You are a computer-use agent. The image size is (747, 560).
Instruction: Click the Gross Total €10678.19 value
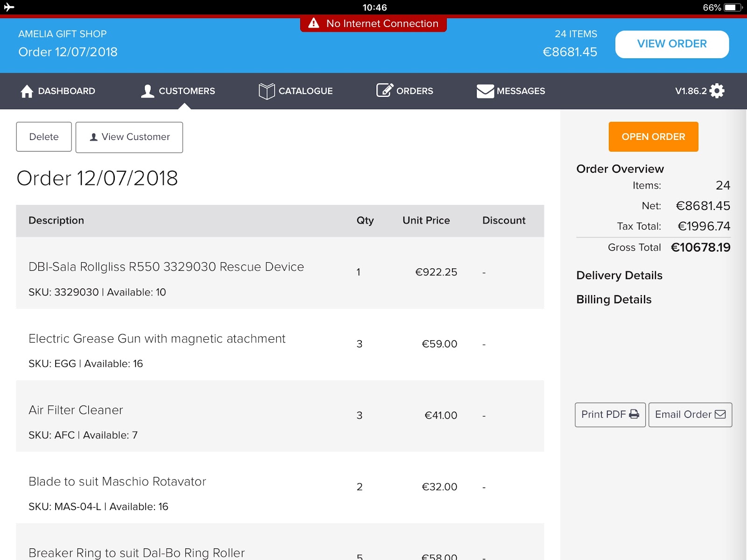pos(700,247)
